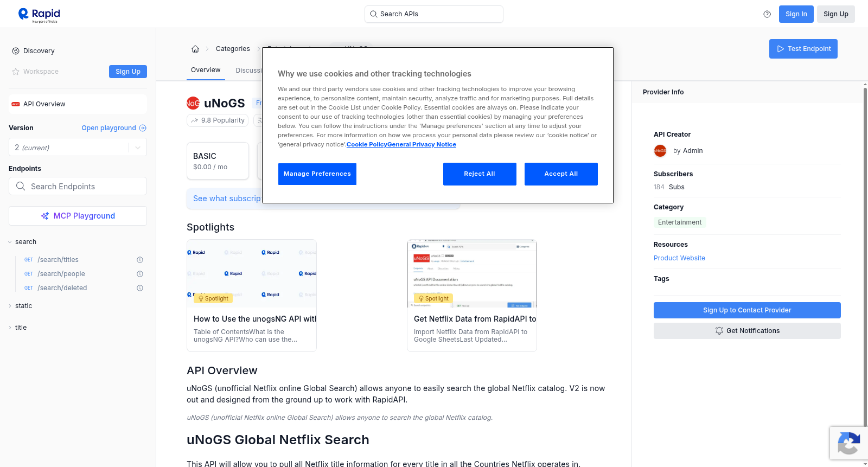Click the top-right Sign Up button
This screenshot has height=467, width=868.
pyautogui.click(x=836, y=14)
